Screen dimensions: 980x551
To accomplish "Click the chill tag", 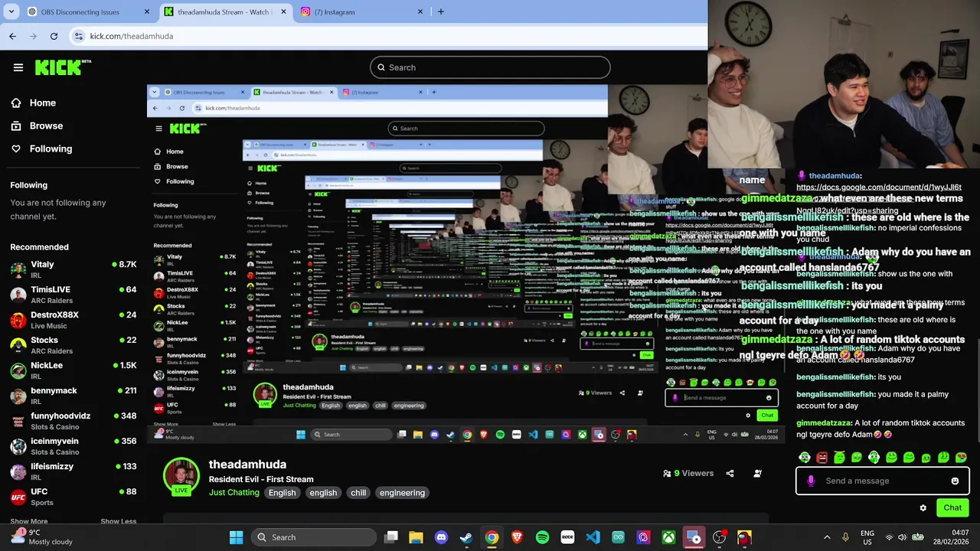I will 358,493.
